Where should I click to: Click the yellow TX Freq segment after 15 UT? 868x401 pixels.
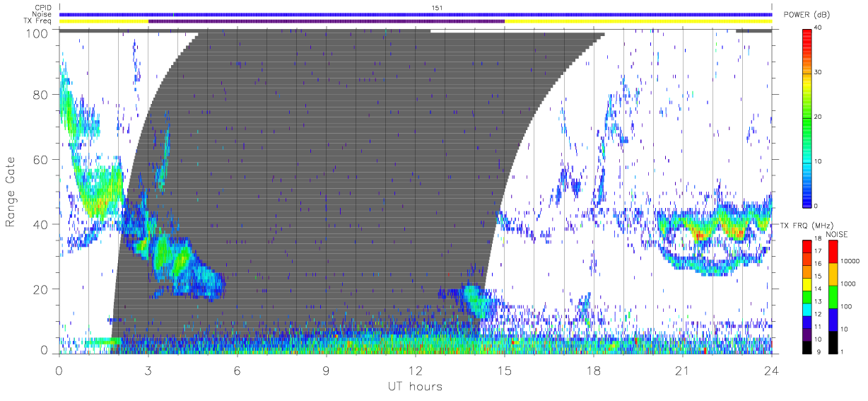(x=638, y=21)
